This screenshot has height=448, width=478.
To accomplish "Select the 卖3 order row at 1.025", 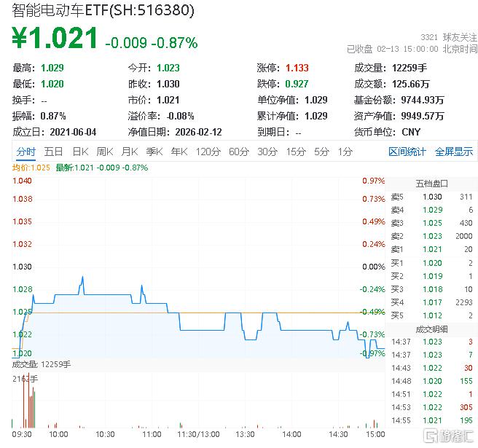I will 431,223.
